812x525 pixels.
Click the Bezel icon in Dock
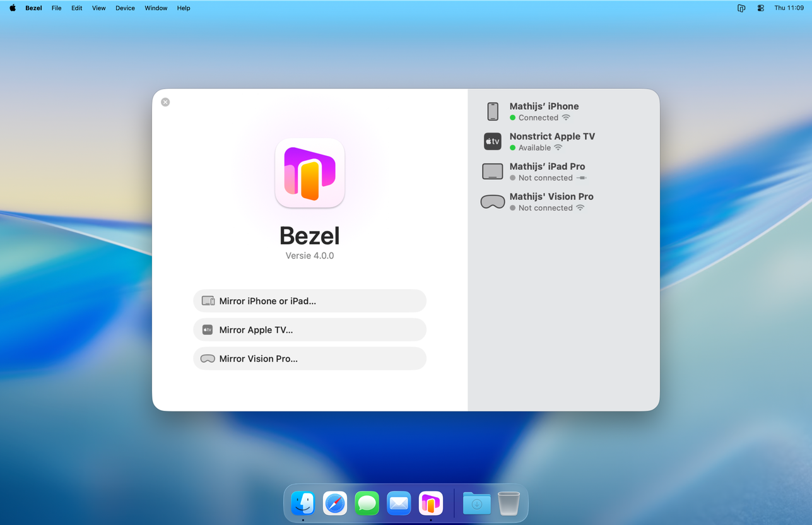pyautogui.click(x=431, y=504)
